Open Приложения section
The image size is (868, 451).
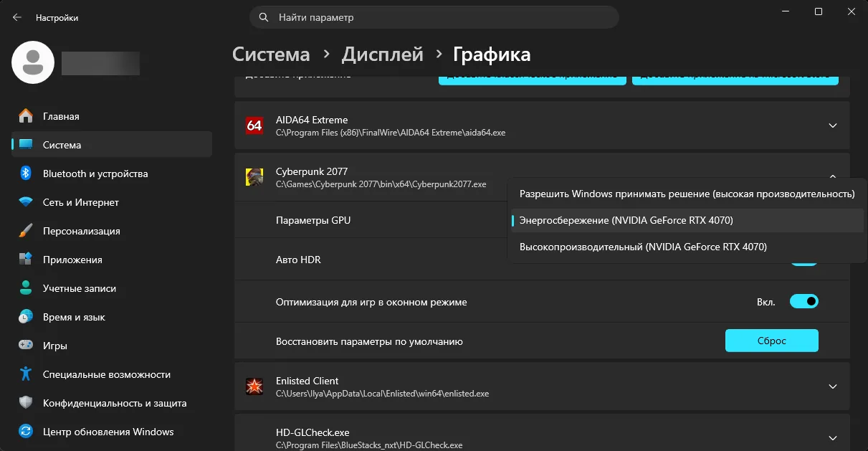coord(112,260)
